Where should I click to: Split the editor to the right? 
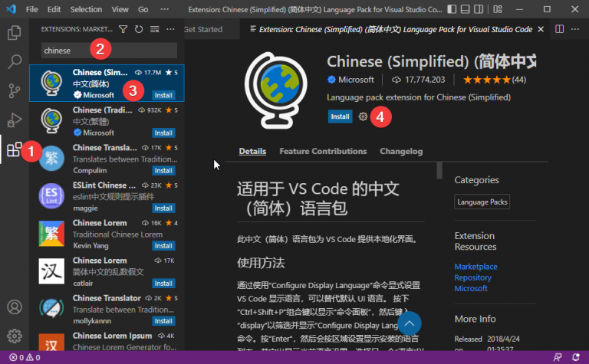click(x=559, y=29)
